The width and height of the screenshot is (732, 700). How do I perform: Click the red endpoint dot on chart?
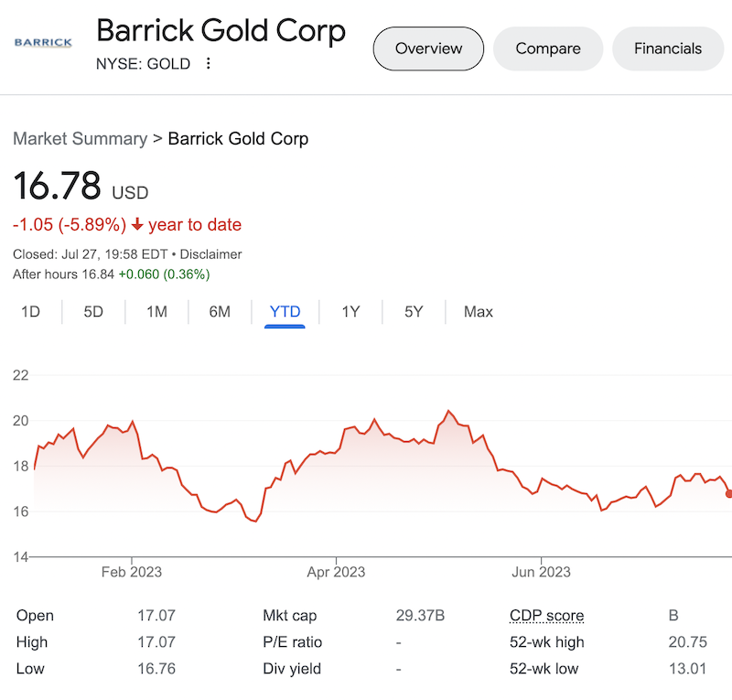point(728,493)
